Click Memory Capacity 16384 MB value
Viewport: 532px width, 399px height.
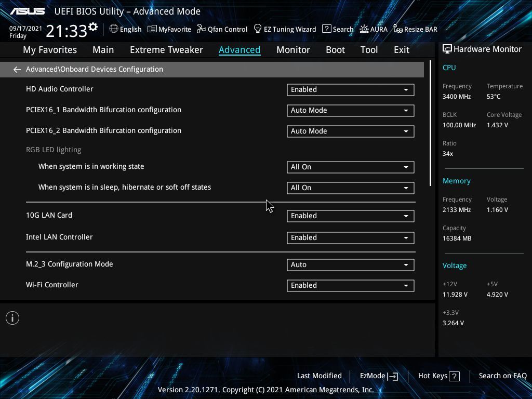[x=457, y=238]
